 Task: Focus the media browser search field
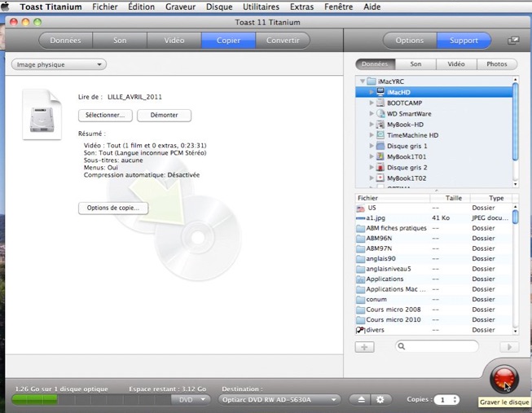[437, 346]
